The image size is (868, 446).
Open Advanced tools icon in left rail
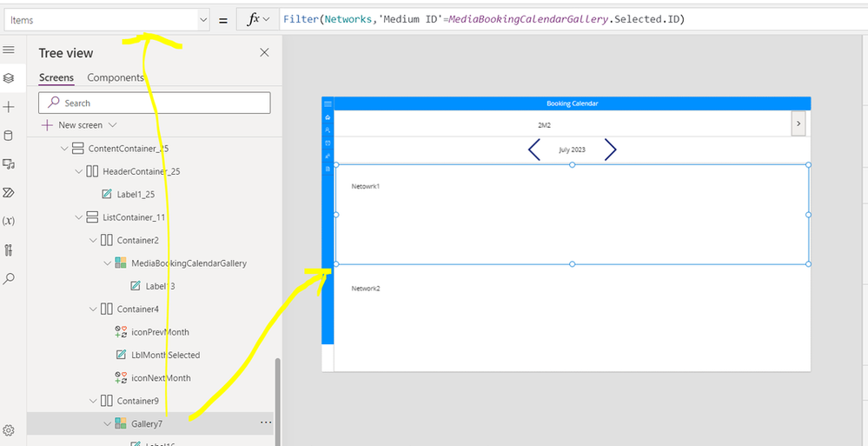coord(9,250)
